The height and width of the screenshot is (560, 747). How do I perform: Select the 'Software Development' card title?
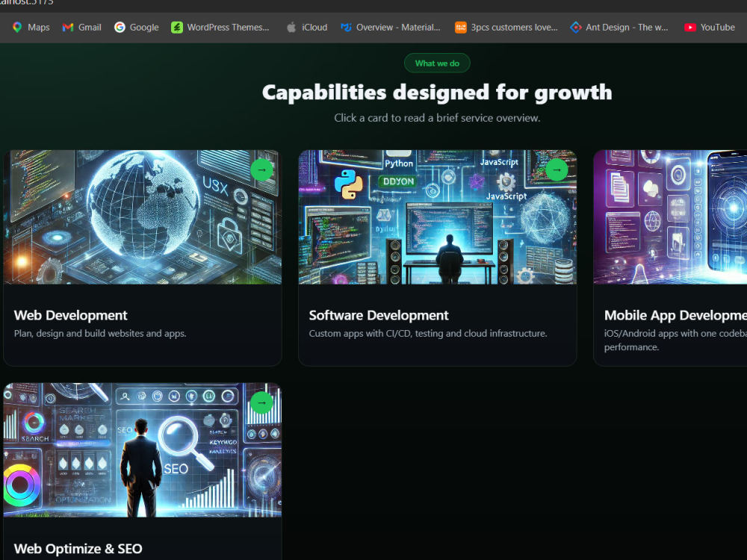coord(379,315)
